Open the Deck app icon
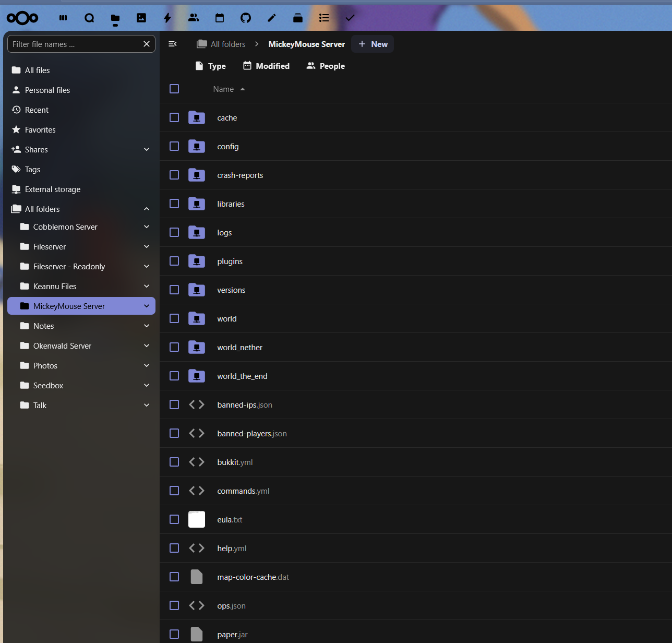This screenshot has width=672, height=643. (x=298, y=18)
